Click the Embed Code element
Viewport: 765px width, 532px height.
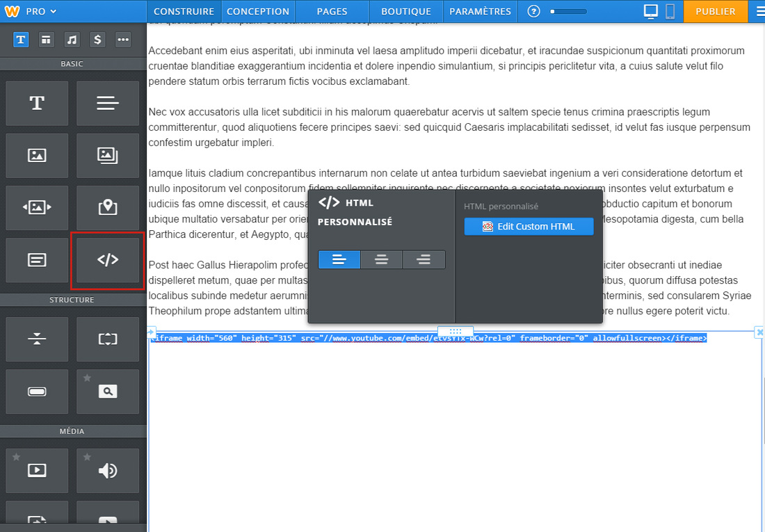tap(108, 260)
